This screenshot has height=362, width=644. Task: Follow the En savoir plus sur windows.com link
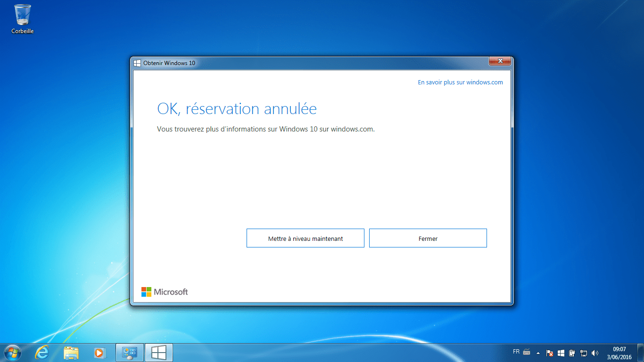[x=461, y=82]
